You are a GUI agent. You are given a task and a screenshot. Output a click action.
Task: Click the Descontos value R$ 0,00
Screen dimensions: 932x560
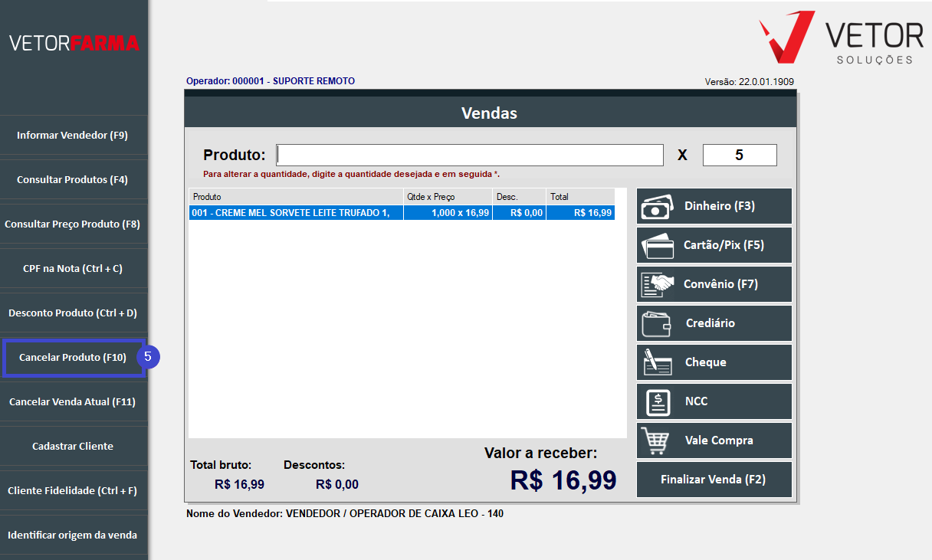click(337, 484)
